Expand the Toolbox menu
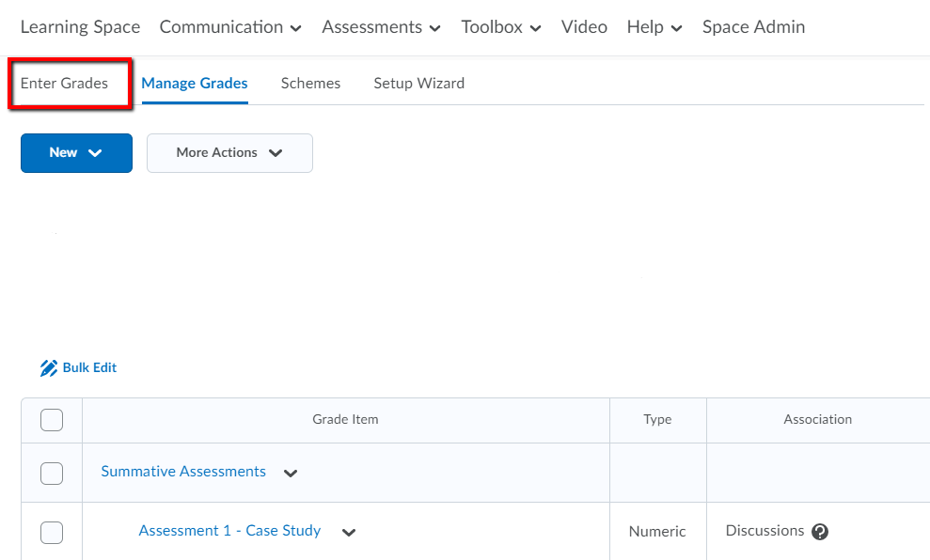Viewport: 930px width, 560px height. (500, 27)
